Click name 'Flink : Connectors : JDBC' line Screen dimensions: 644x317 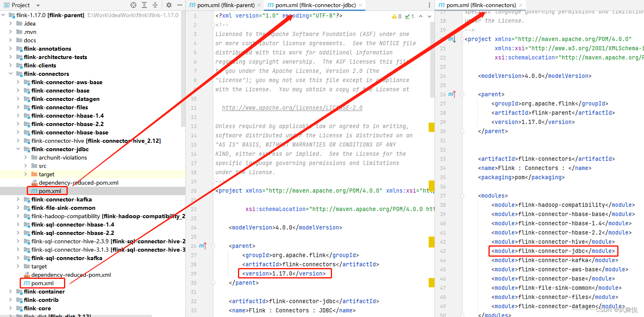pyautogui.click(x=292, y=310)
